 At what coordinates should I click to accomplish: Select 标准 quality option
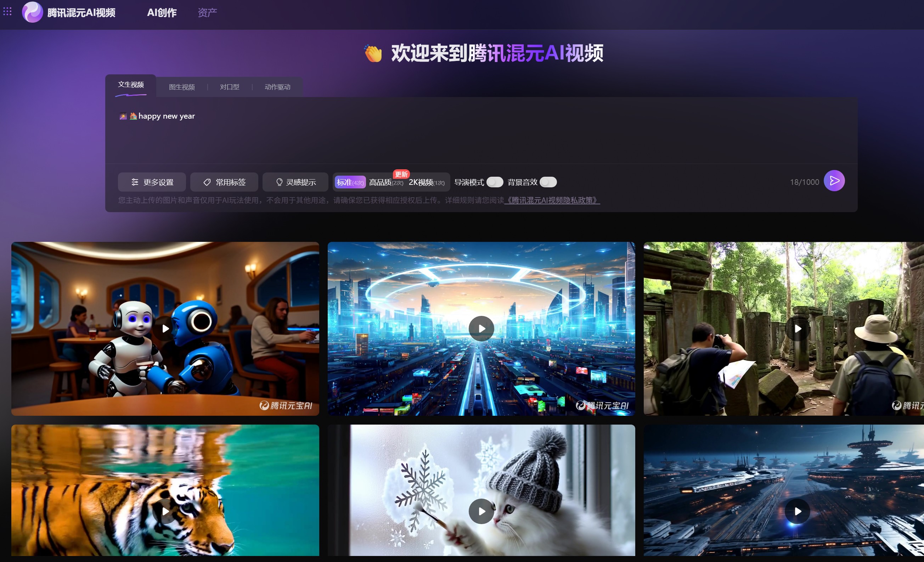coord(350,182)
